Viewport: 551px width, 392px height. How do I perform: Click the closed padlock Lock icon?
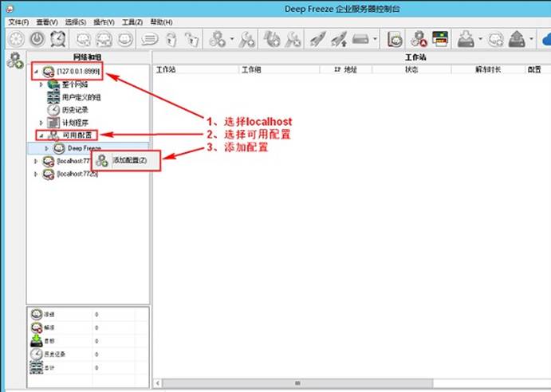pos(171,39)
